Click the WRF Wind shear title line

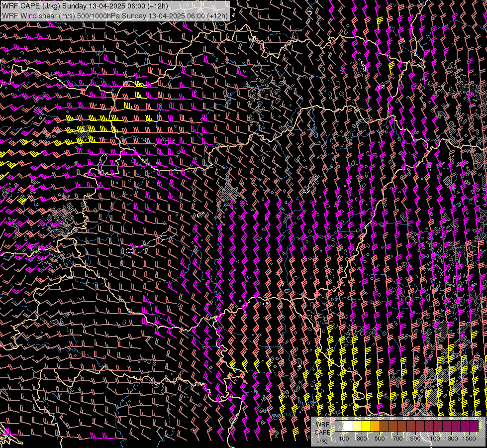tap(114, 15)
